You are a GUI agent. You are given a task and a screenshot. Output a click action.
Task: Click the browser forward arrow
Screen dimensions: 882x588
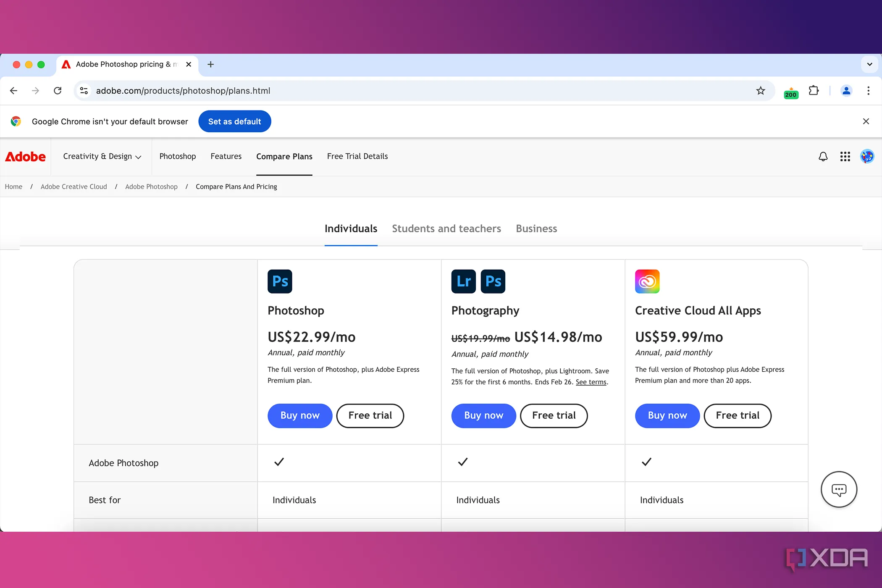coord(36,91)
